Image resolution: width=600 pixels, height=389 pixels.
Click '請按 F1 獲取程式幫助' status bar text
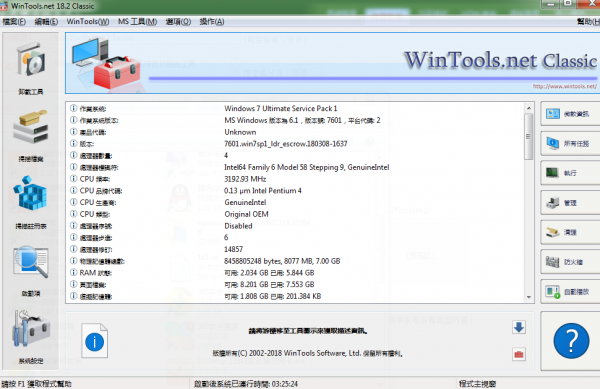36,384
